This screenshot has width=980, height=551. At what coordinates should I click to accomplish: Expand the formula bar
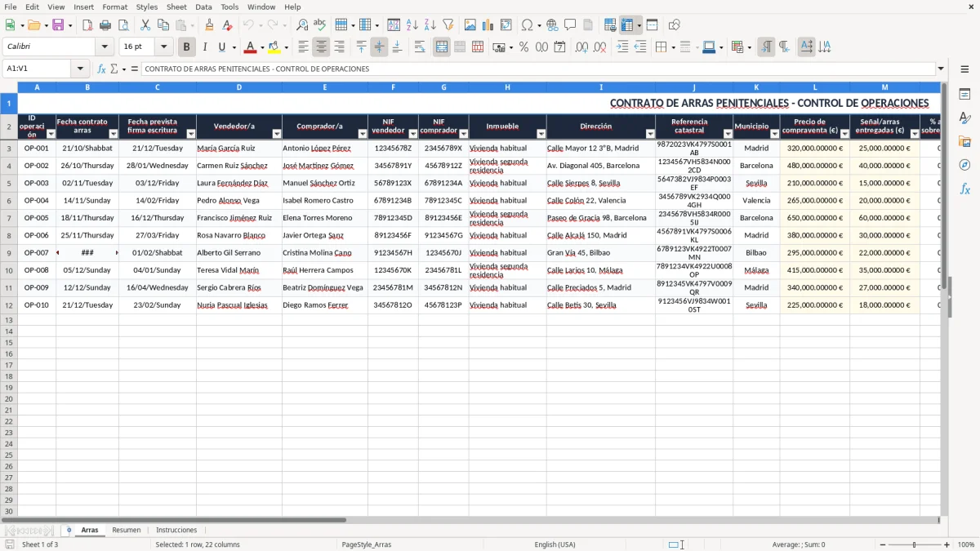pos(941,69)
